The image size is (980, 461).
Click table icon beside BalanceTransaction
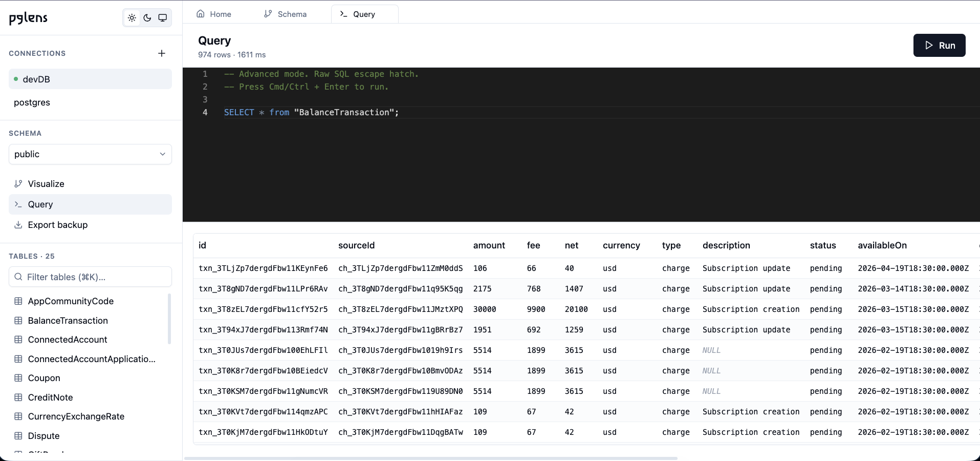coord(18,321)
